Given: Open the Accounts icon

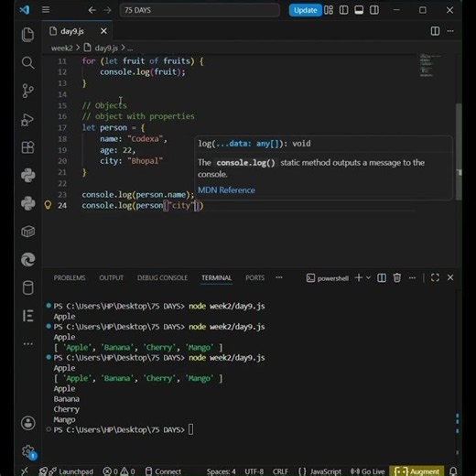Looking at the screenshot, I should (x=27, y=423).
